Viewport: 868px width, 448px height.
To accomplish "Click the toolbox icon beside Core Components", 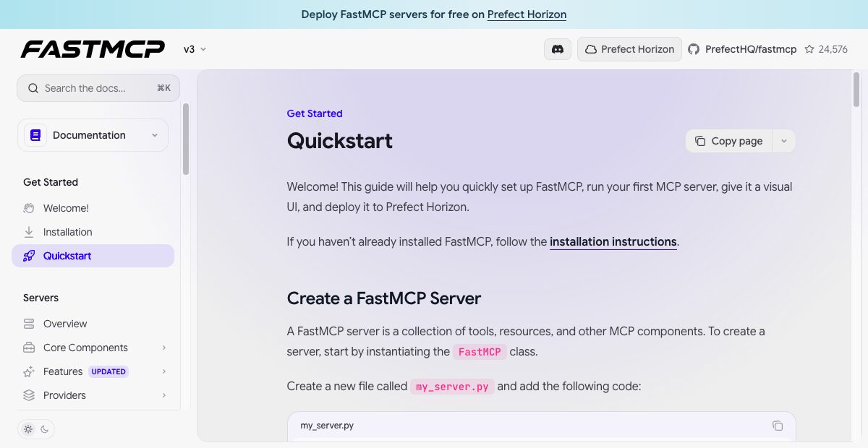I will pos(29,348).
